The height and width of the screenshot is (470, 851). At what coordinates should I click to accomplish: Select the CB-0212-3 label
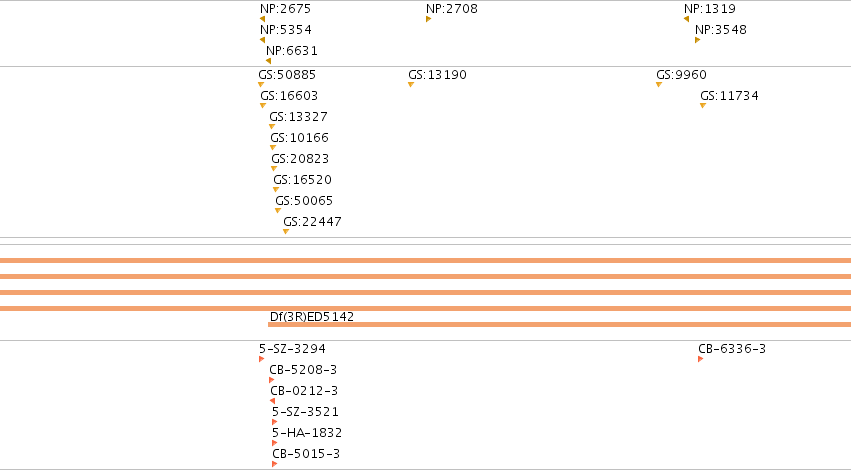point(304,391)
